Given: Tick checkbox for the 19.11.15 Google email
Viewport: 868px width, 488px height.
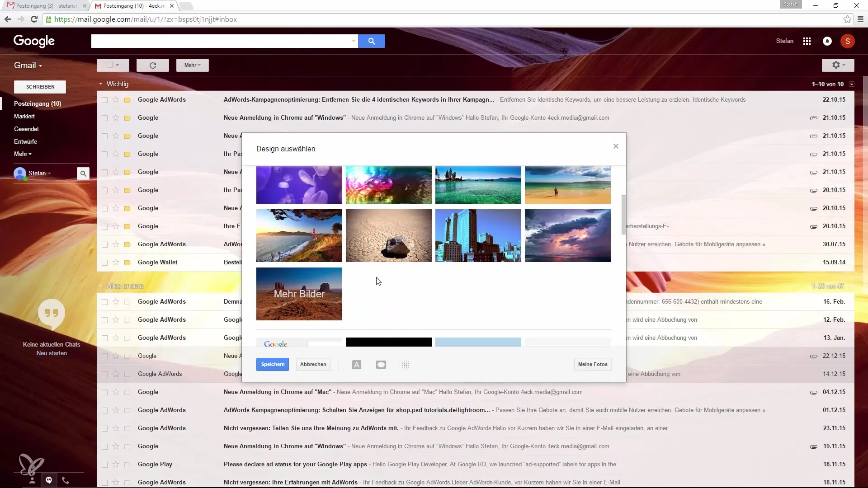Looking at the screenshot, I should click(x=104, y=446).
